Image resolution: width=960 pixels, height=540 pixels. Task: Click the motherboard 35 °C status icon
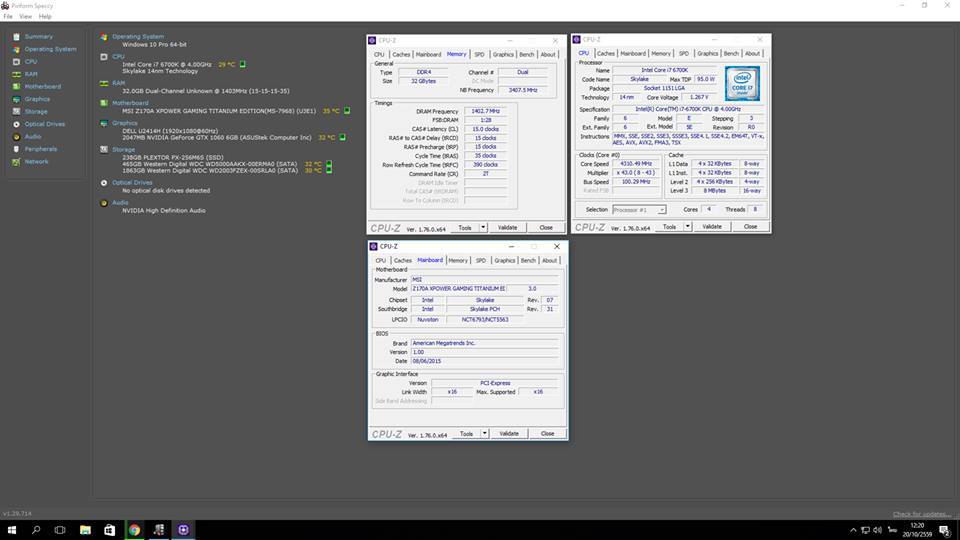point(347,111)
